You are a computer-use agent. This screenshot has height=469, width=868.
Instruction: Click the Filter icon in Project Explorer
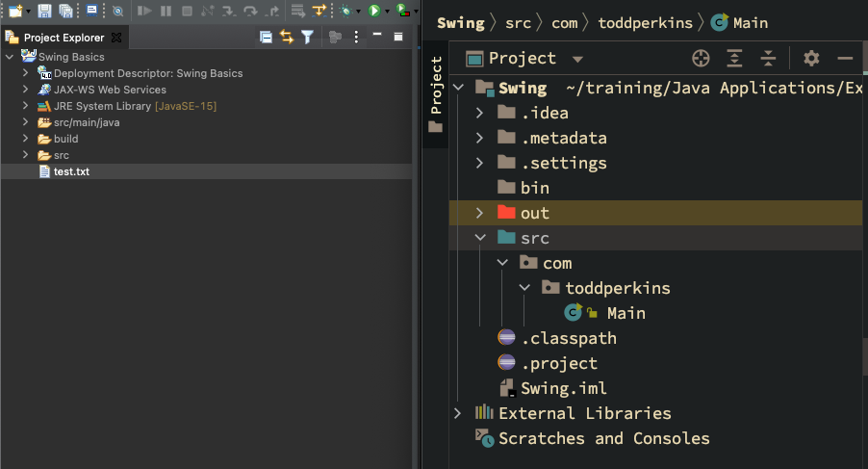pyautogui.click(x=307, y=38)
